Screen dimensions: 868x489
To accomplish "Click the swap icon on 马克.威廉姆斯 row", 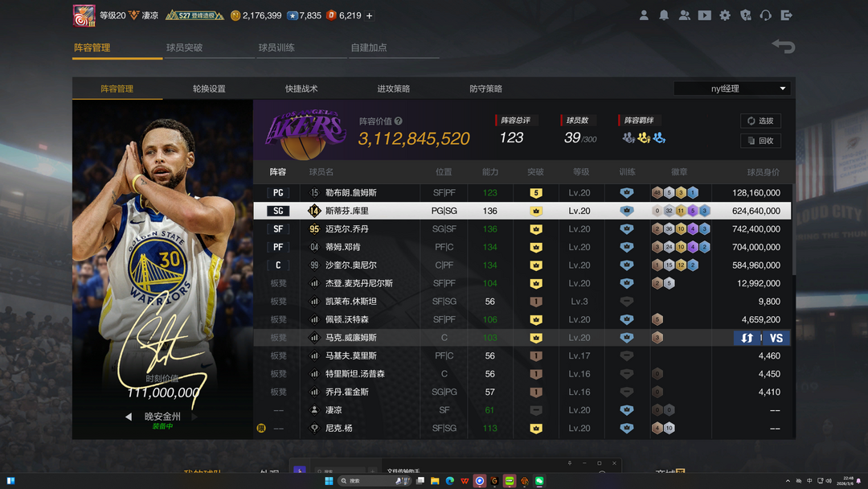I will coord(747,338).
